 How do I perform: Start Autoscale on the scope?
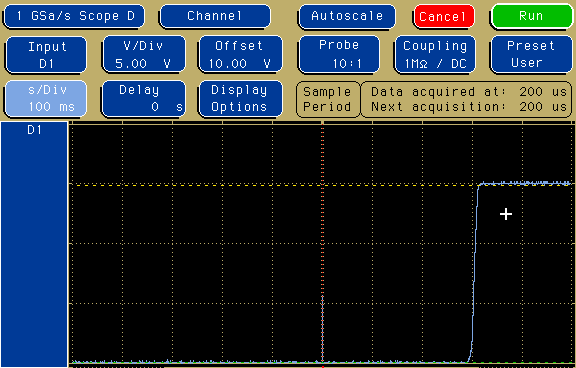(x=347, y=16)
